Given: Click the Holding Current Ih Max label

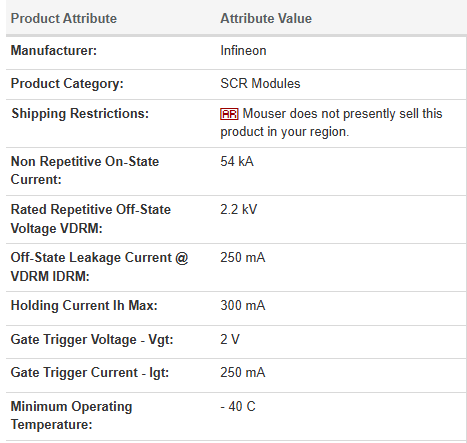Looking at the screenshot, I should (84, 305).
